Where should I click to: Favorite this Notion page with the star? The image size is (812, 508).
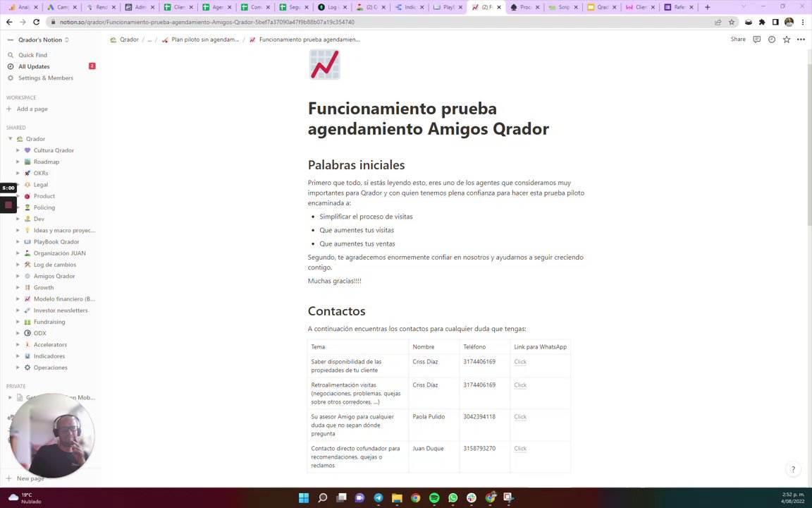787,40
